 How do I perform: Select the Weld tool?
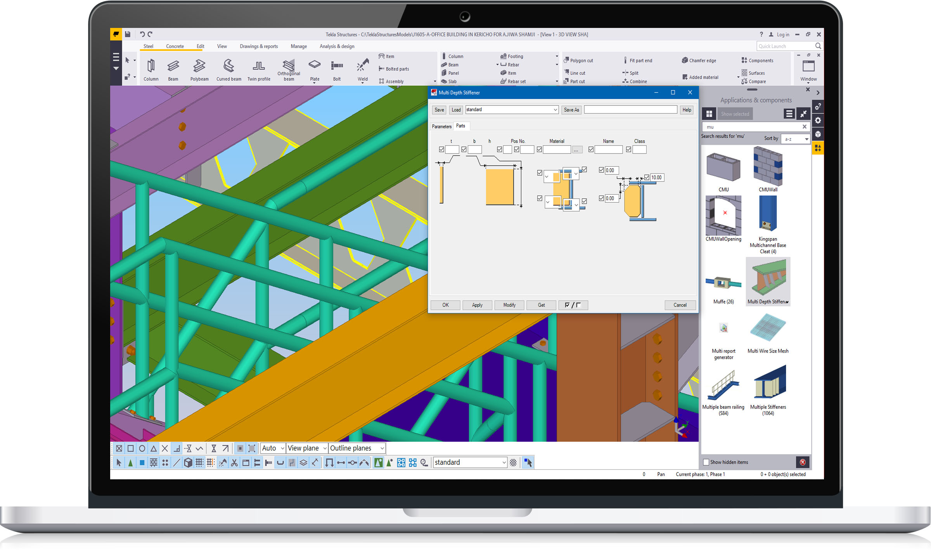point(363,70)
